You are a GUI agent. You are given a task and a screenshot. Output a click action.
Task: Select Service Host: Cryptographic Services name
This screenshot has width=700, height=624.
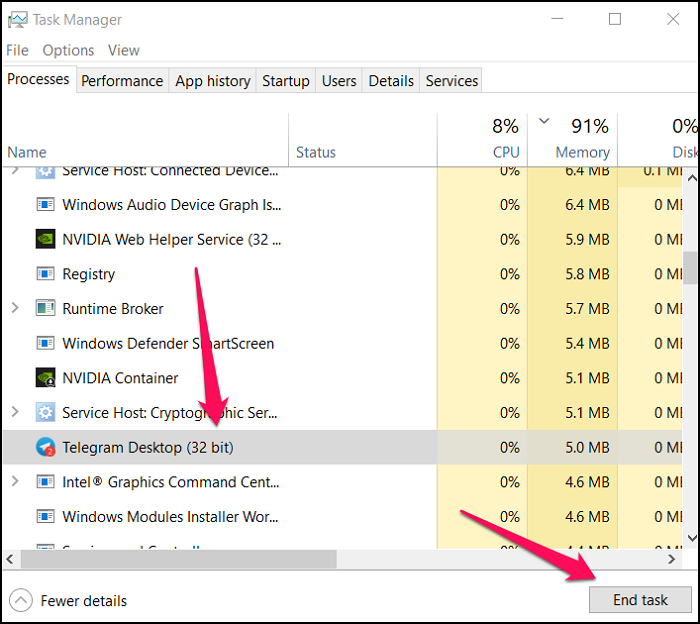[x=170, y=413]
